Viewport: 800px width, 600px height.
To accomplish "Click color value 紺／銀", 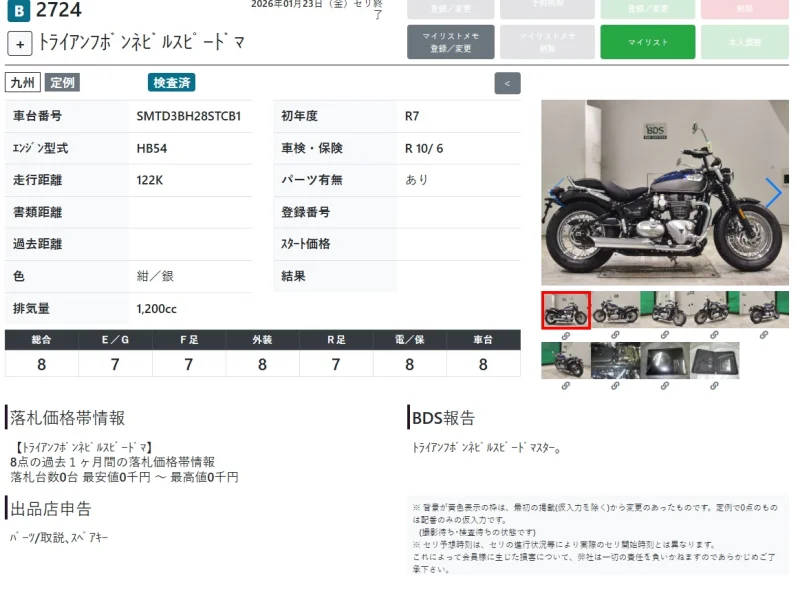I will [155, 277].
